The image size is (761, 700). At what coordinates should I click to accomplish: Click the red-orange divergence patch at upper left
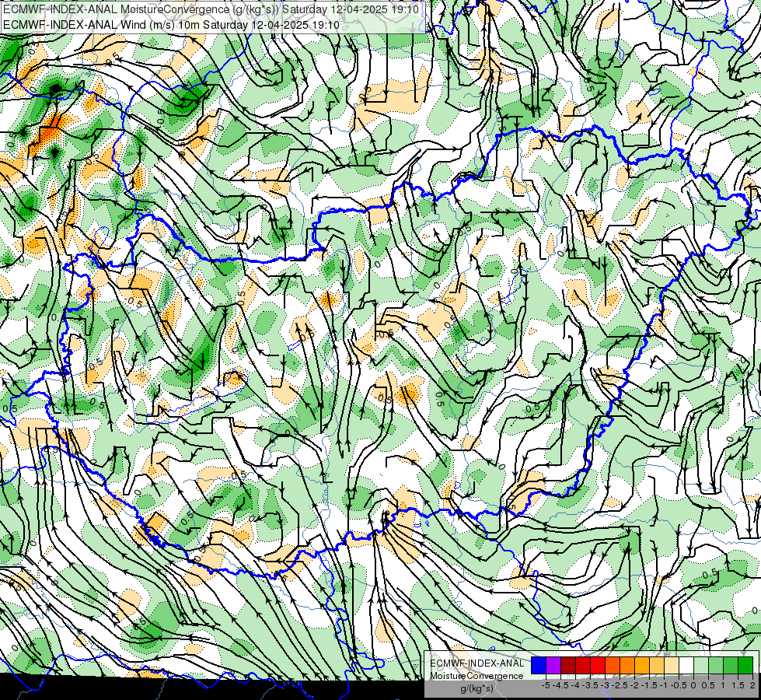[x=50, y=130]
